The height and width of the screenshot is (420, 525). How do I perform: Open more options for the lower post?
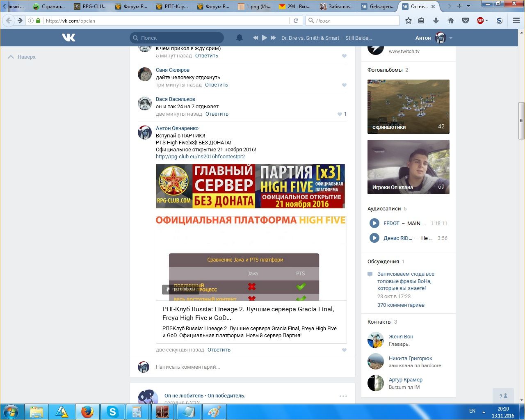point(343,396)
